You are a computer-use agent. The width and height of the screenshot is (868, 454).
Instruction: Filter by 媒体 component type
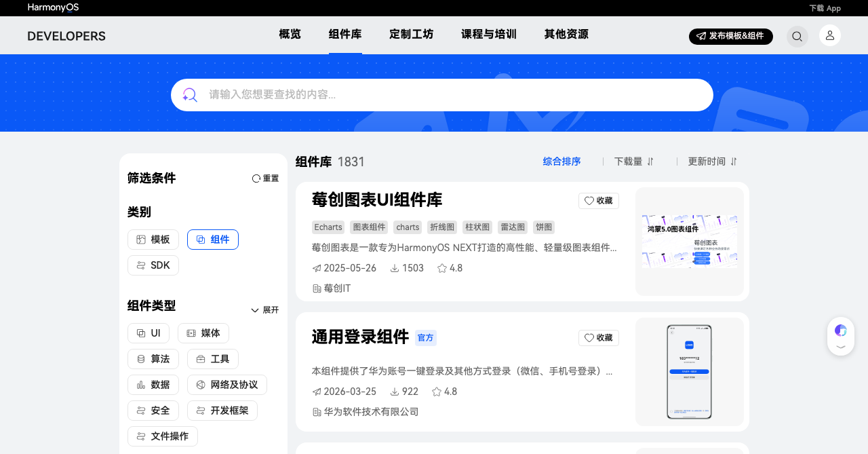pyautogui.click(x=203, y=333)
